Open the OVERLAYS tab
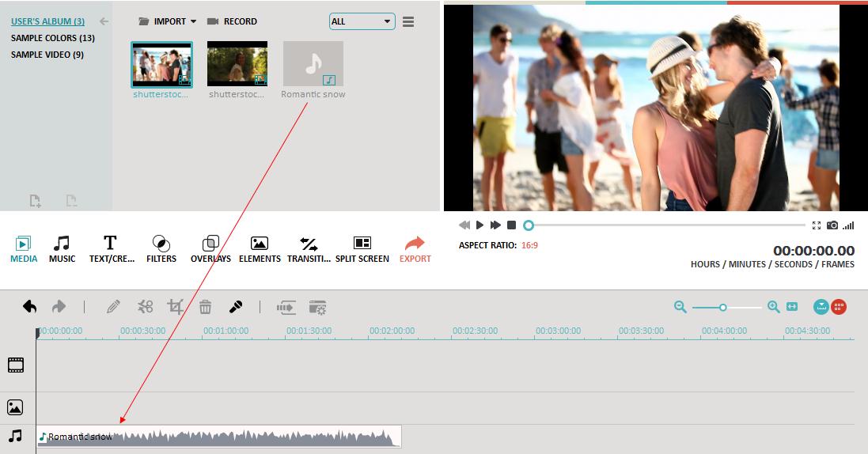The height and width of the screenshot is (454, 868). point(210,248)
